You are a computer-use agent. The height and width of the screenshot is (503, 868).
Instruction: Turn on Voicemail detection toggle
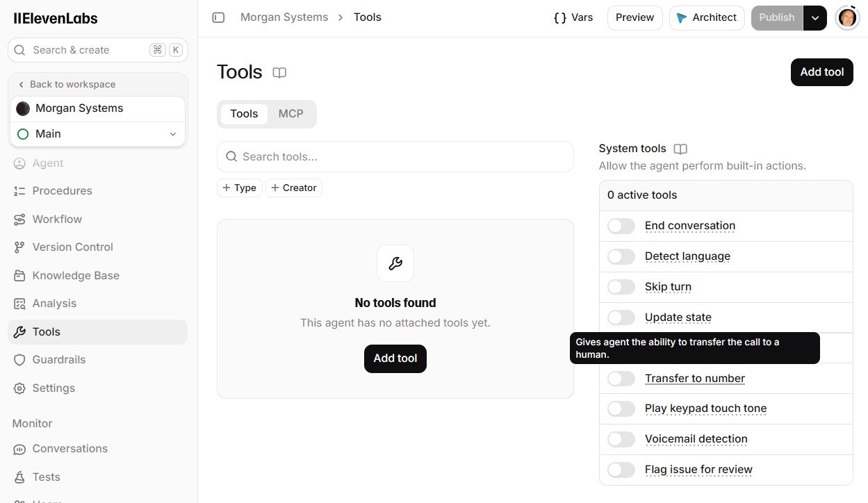click(621, 439)
